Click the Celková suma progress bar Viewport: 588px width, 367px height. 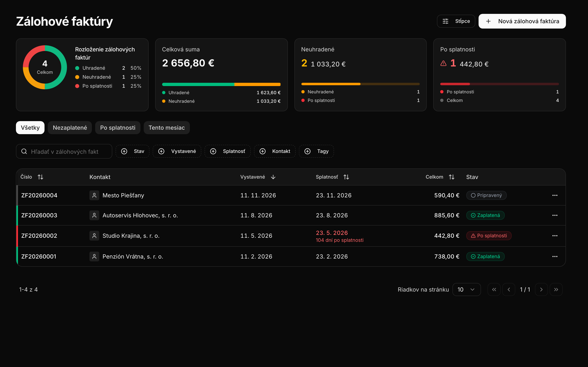[x=221, y=84]
